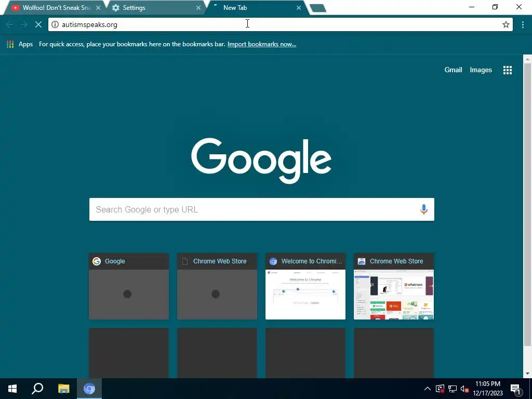Open the network tray icon
The width and height of the screenshot is (532, 399).
pos(453,389)
